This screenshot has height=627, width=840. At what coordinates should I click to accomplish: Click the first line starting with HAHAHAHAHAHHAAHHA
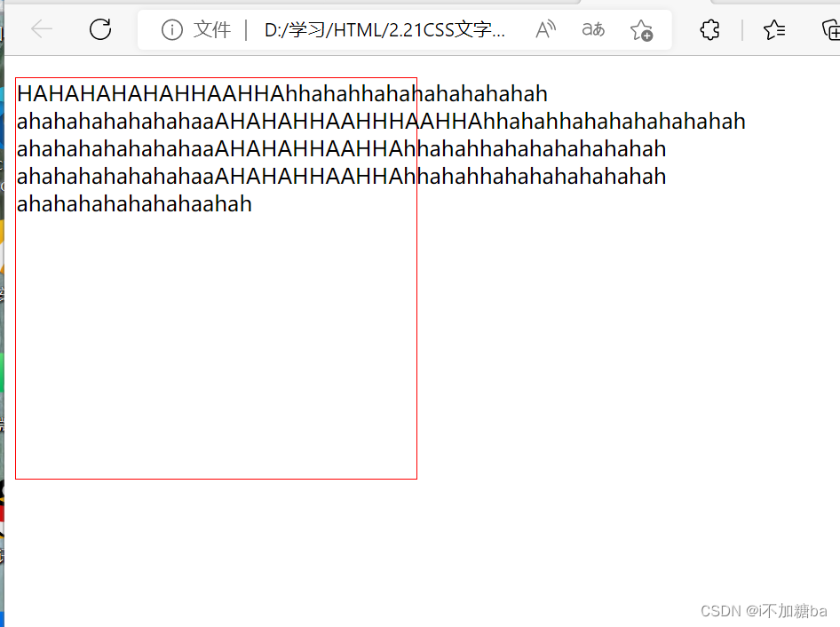(282, 94)
